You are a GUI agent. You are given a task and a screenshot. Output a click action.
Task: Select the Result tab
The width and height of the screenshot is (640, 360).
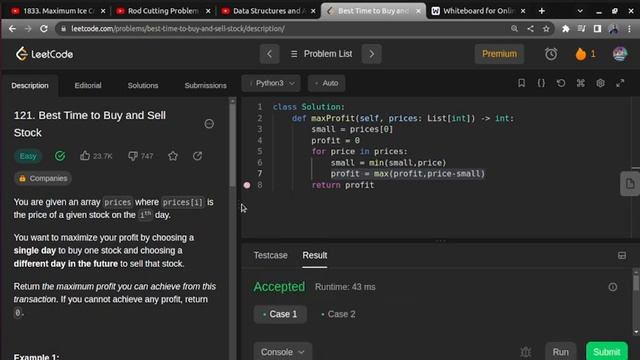point(315,255)
